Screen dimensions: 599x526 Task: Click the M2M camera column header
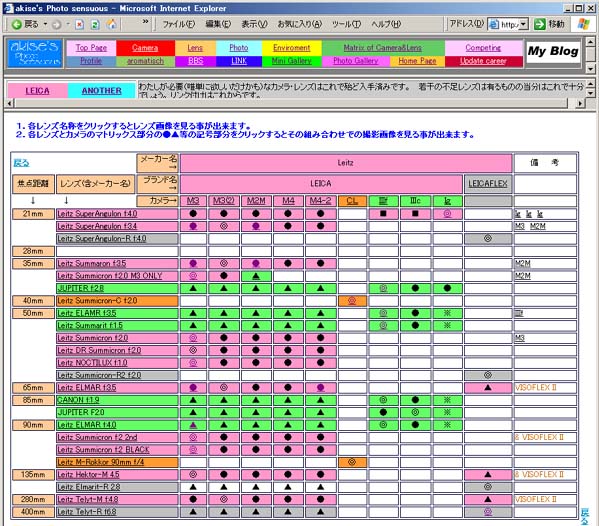tap(256, 201)
